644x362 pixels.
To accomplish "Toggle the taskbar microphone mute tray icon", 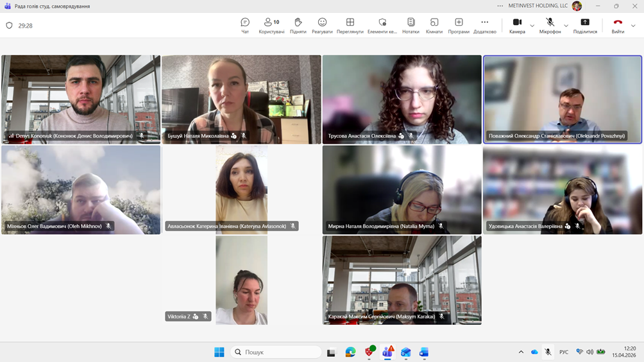I will tap(548, 352).
